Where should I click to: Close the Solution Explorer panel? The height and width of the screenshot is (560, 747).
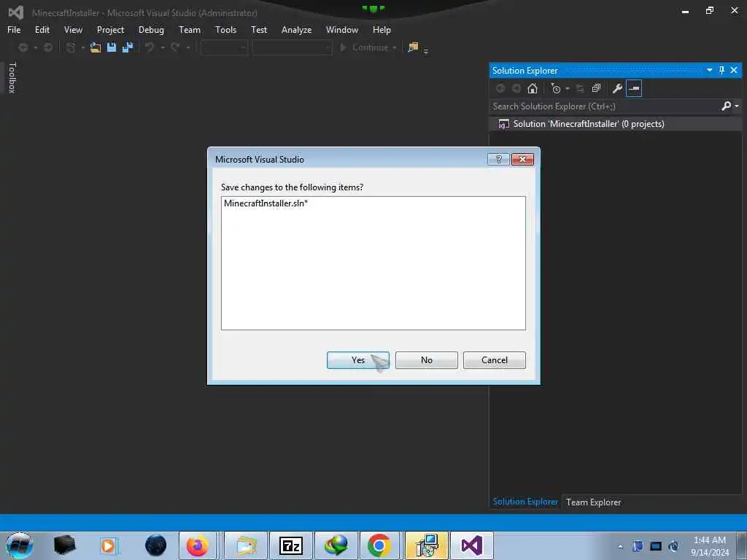(x=734, y=70)
